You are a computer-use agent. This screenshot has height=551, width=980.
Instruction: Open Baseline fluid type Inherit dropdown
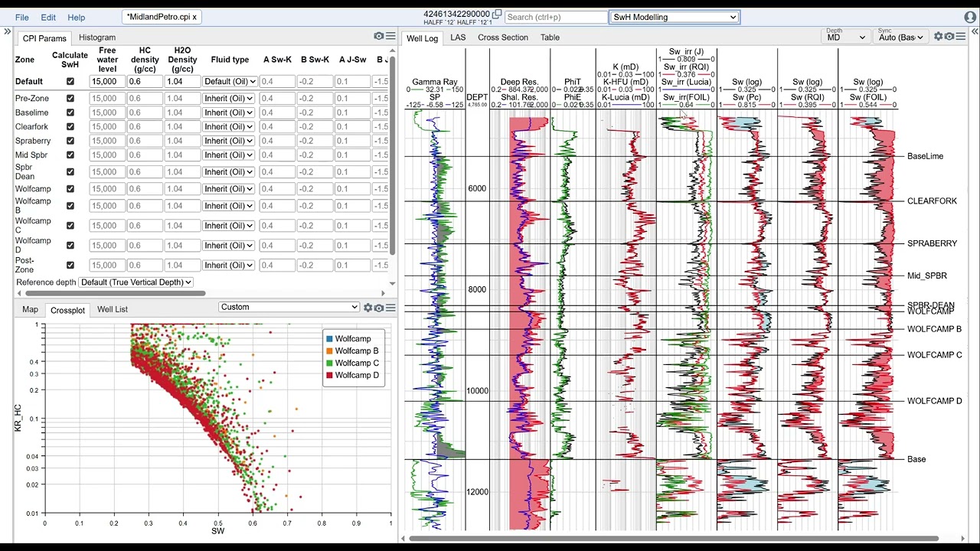click(x=228, y=112)
